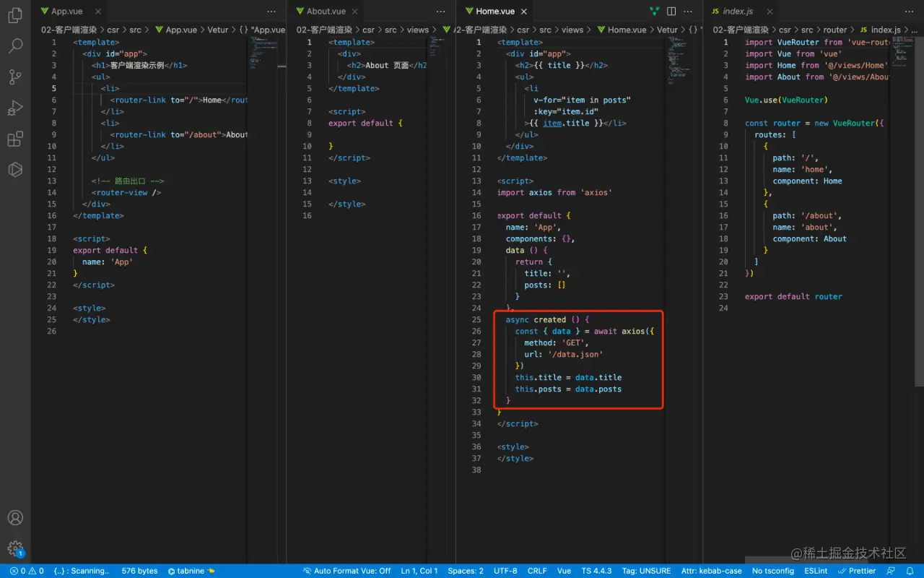Click '<router-view />' line in App.vue
The image size is (924, 578).
[x=126, y=192]
